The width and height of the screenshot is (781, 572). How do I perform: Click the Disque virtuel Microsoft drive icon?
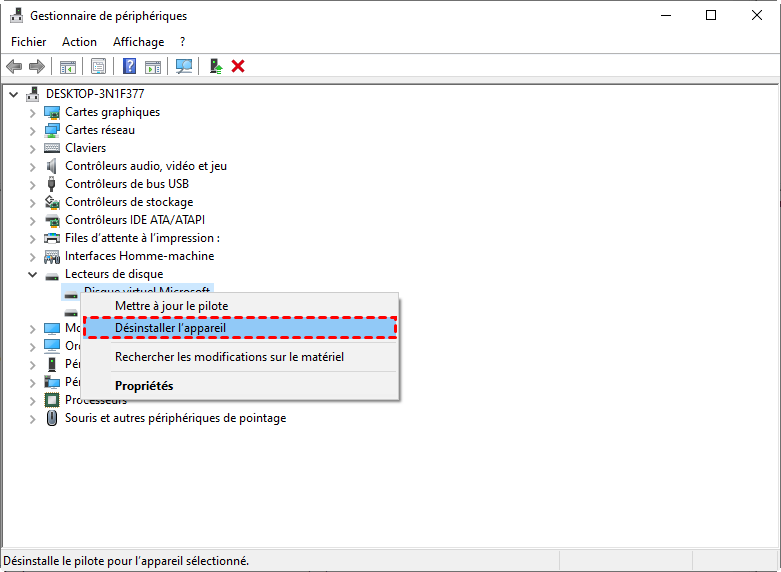[71, 295]
